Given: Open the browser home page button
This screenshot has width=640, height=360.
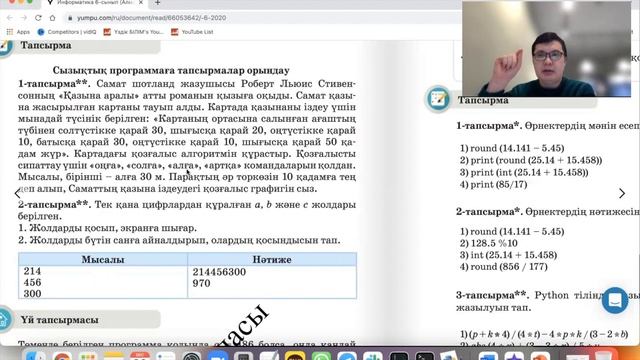Looking at the screenshot, I should click(52, 18).
